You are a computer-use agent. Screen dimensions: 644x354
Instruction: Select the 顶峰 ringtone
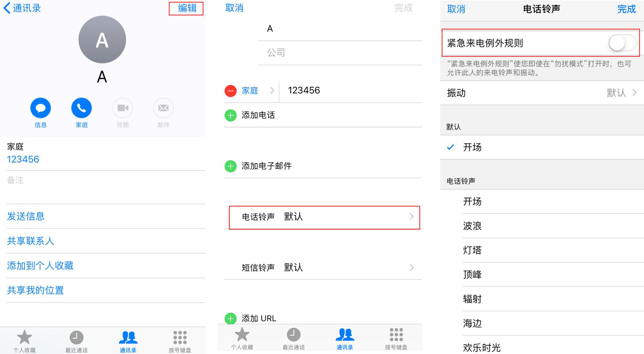pyautogui.click(x=542, y=275)
